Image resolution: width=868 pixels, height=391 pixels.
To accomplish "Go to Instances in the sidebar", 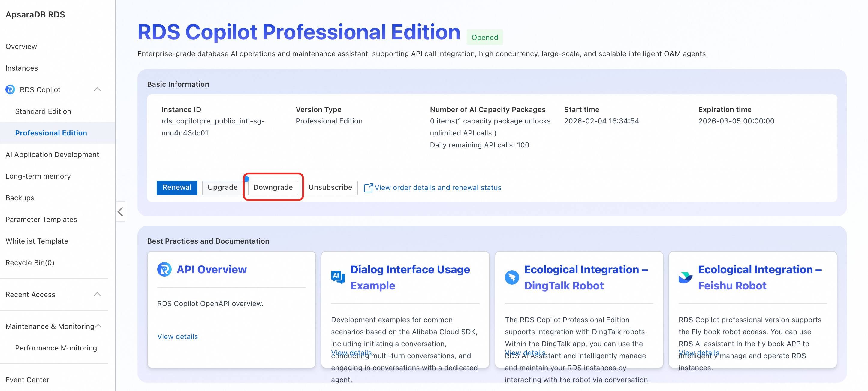I will (22, 68).
